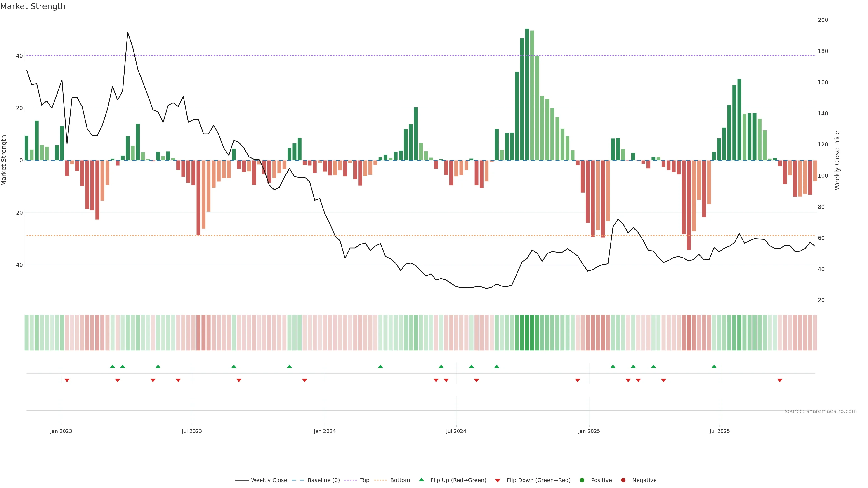
Task: Click the Jan 2024 x-axis label
Action: point(325,431)
